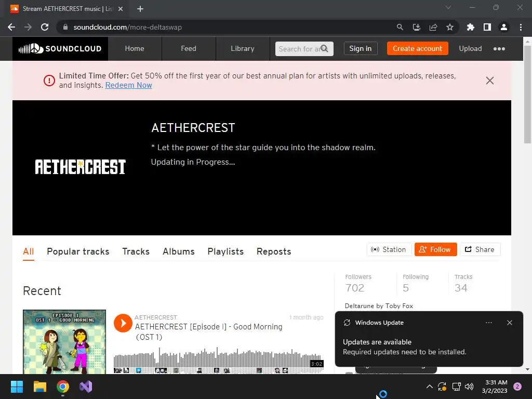Click AETHERCREST artist name above track
Screen dimensions: 532x399
156,317
